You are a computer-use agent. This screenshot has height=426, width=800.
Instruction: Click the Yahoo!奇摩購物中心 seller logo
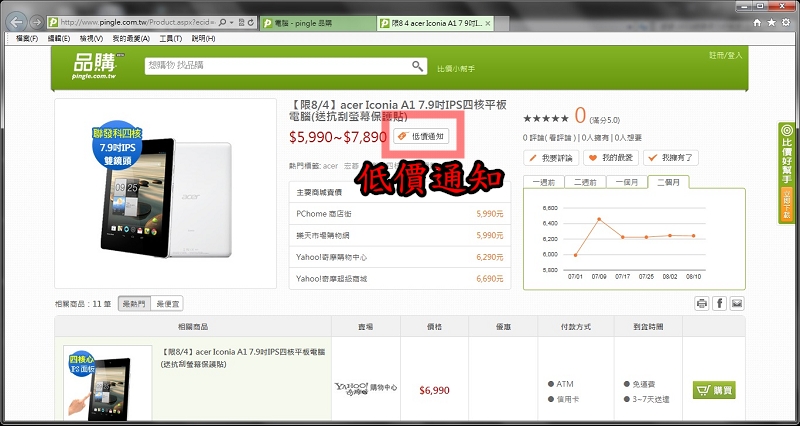(x=366, y=389)
